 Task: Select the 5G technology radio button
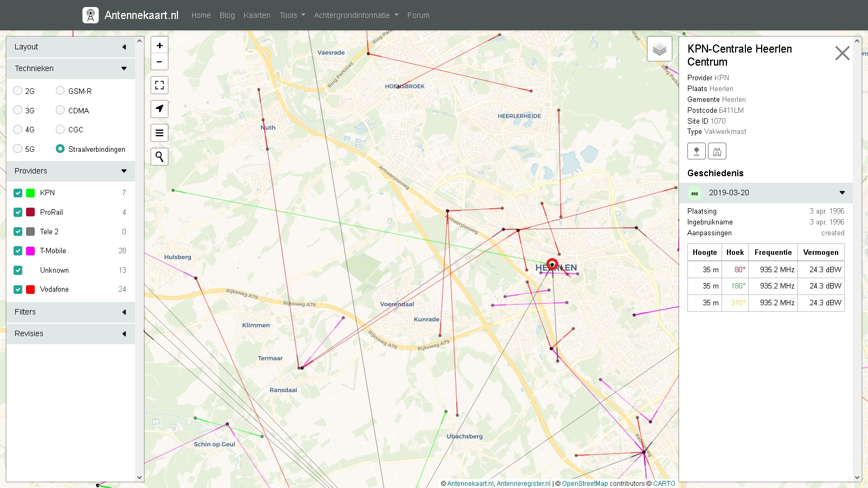(x=18, y=149)
